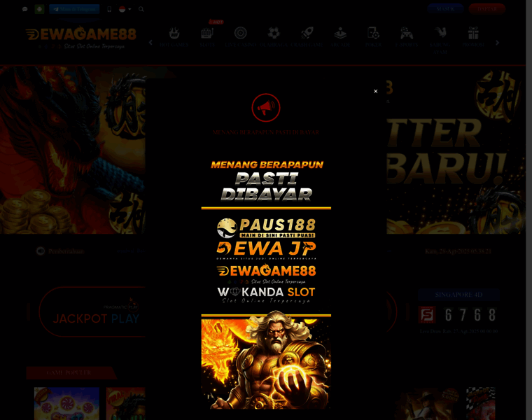Open the Hot Games flame icon

click(x=174, y=33)
